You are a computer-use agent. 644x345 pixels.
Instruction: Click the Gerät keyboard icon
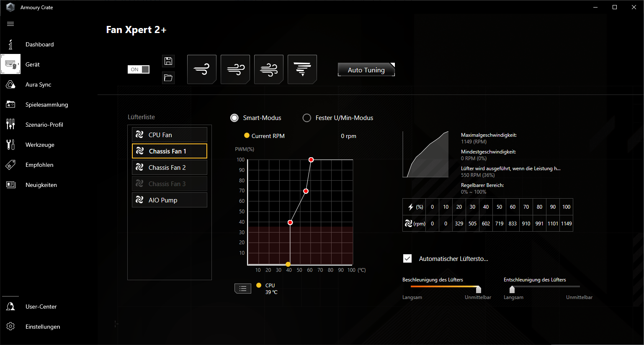pos(10,64)
